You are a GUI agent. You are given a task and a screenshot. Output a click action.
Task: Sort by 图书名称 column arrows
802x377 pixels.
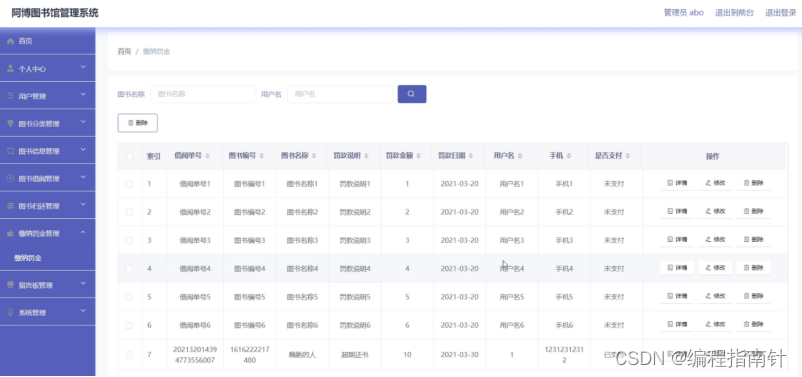[x=314, y=156]
